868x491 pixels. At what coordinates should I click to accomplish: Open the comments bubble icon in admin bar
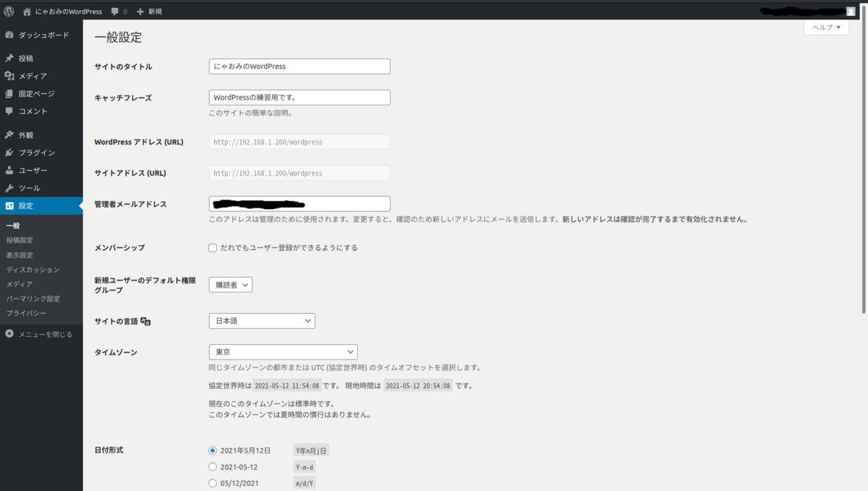114,12
